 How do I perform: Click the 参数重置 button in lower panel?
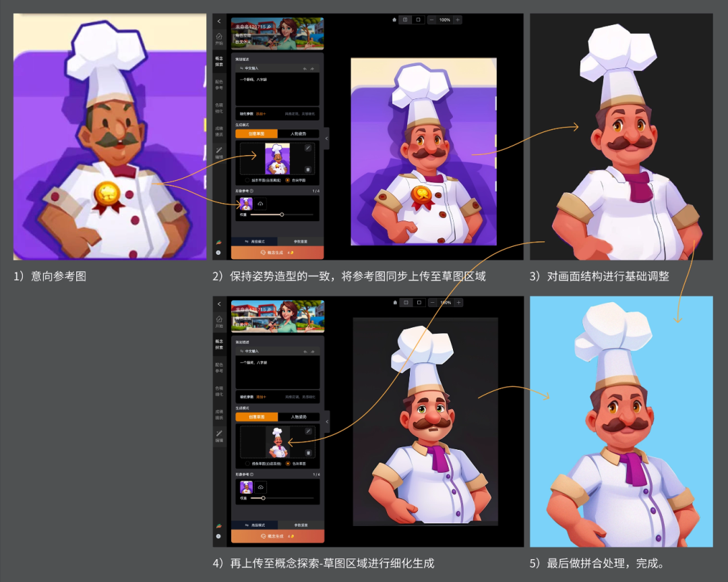(301, 525)
